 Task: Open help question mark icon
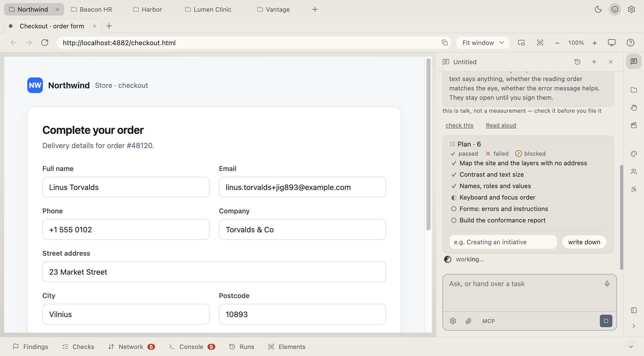tap(630, 43)
